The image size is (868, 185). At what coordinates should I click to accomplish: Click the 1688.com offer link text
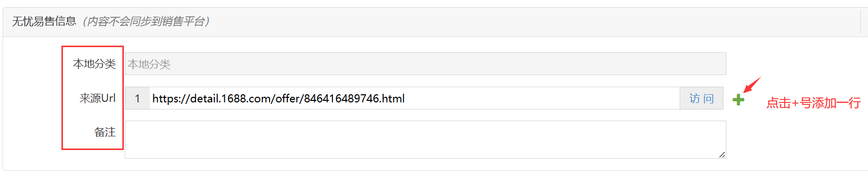pos(279,98)
